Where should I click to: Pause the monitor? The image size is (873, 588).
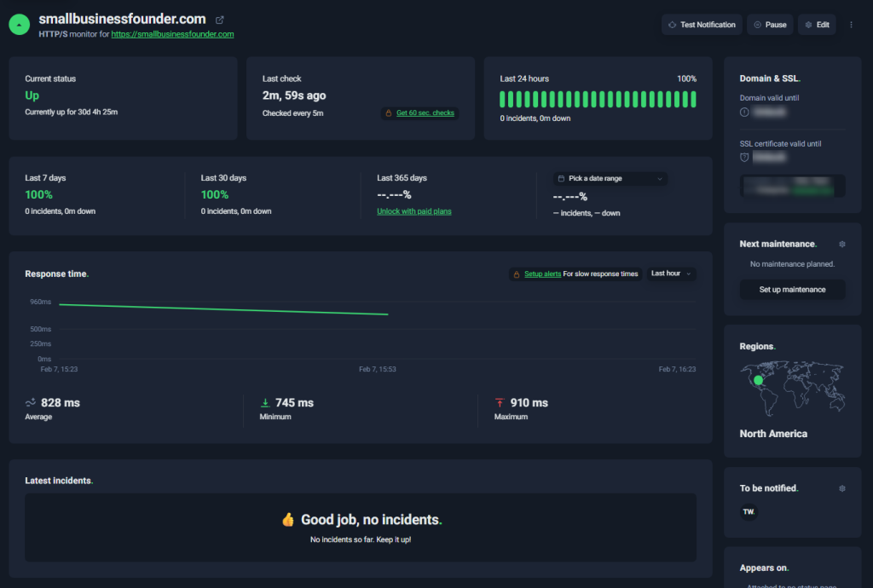point(770,25)
